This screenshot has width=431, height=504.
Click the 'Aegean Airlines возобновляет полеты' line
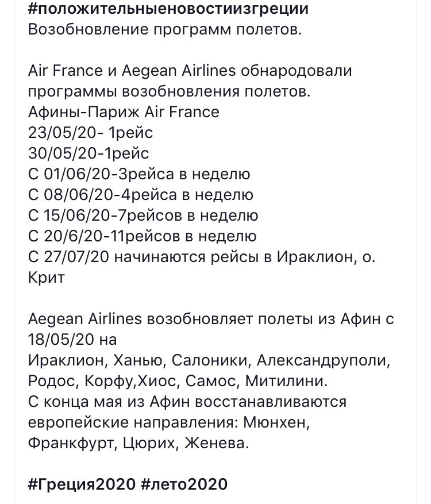[211, 319]
